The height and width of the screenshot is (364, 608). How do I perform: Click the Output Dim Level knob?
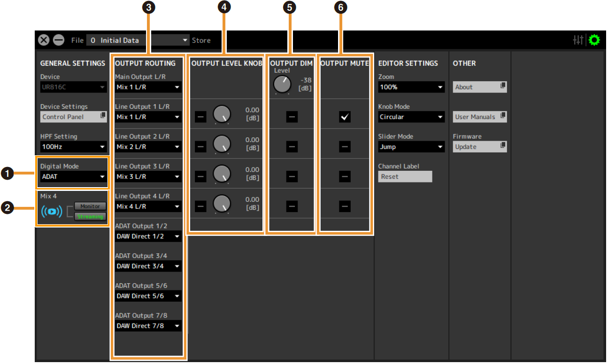[282, 84]
